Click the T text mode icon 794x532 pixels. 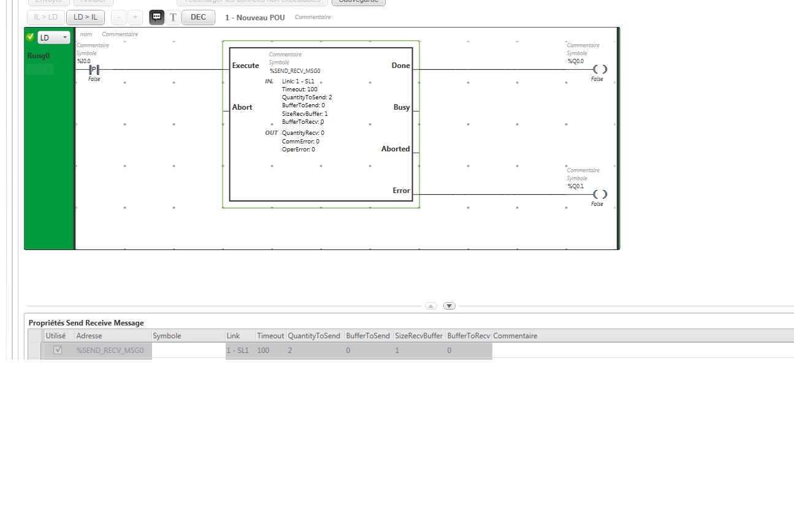pos(174,17)
